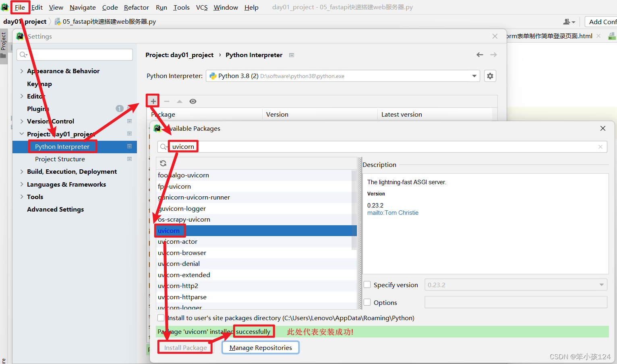Click the Latest version column header
The width and height of the screenshot is (617, 364).
(435, 114)
